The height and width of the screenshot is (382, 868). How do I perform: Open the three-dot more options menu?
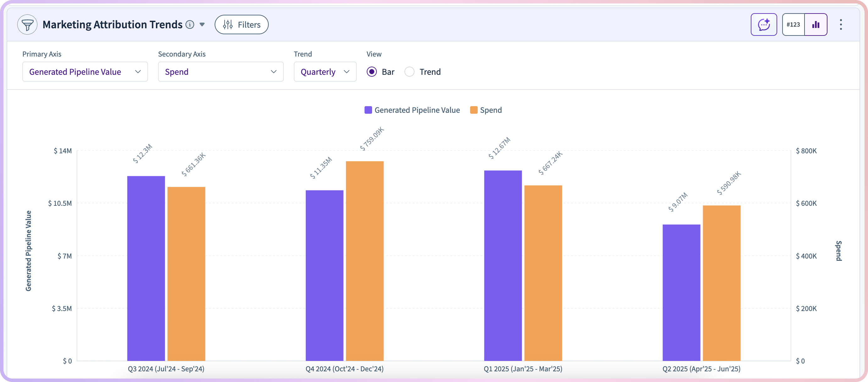click(841, 25)
